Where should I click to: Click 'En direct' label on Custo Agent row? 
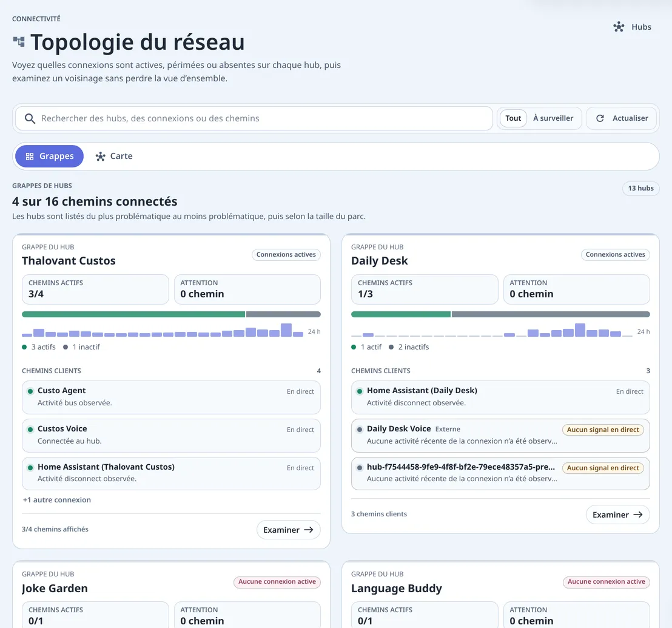click(x=300, y=391)
